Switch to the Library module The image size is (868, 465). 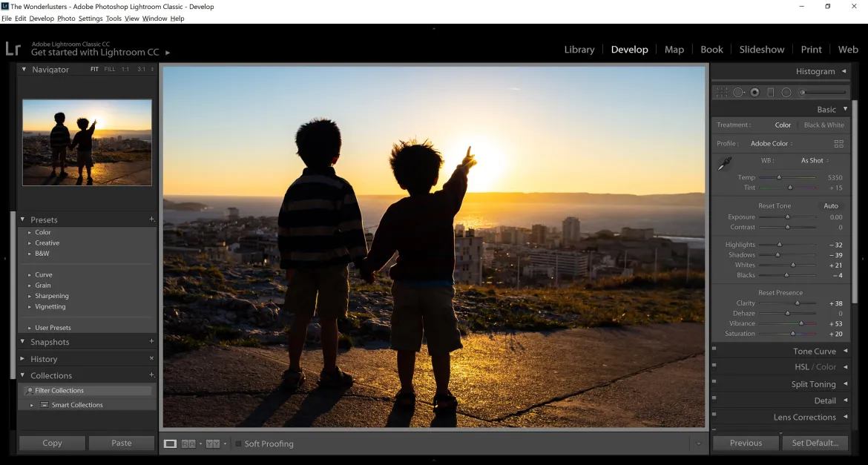click(x=579, y=49)
